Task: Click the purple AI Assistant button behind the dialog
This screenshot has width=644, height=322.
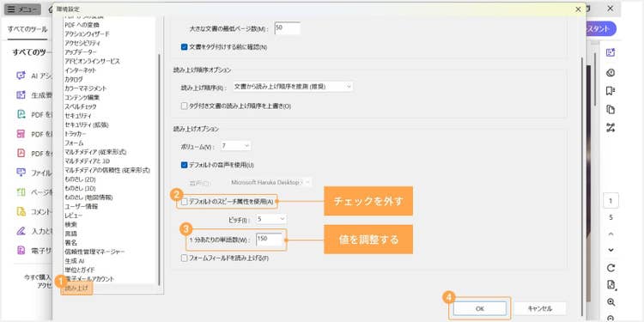Action: coord(601,28)
